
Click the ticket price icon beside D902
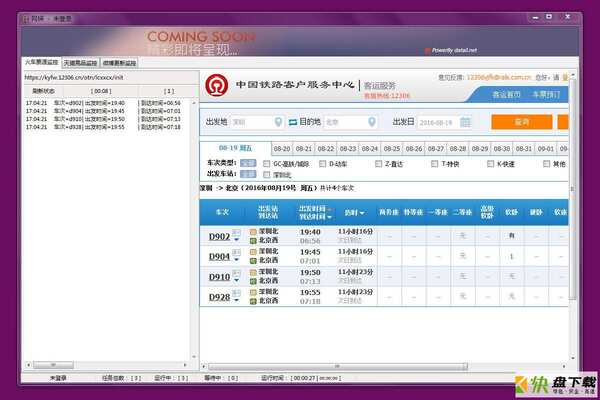(x=236, y=232)
